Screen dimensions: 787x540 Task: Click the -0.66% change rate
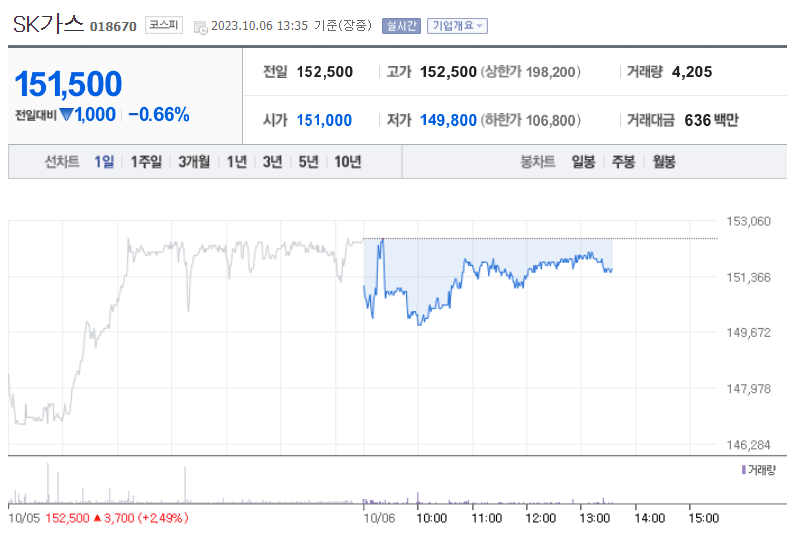pos(159,114)
